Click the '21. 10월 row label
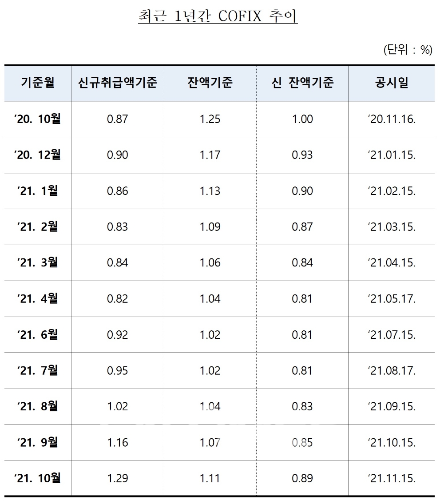Screen dimensions: 444x504 [x=38, y=478]
